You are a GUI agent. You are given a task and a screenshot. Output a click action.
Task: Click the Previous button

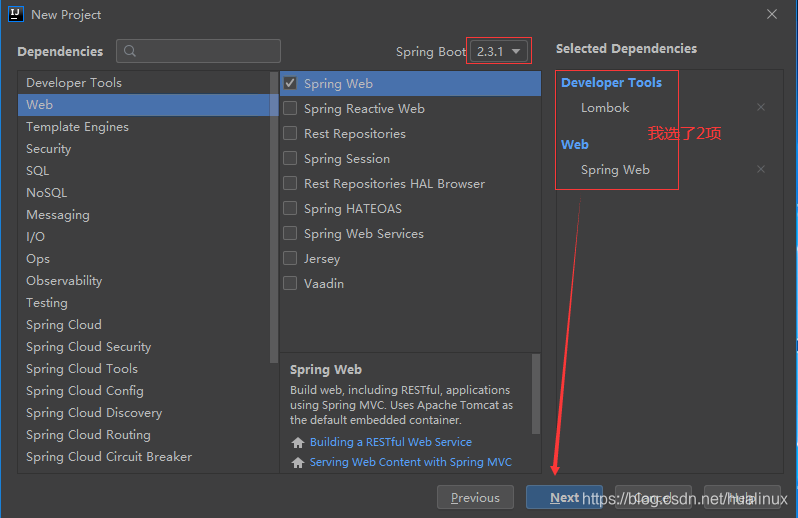pyautogui.click(x=475, y=497)
